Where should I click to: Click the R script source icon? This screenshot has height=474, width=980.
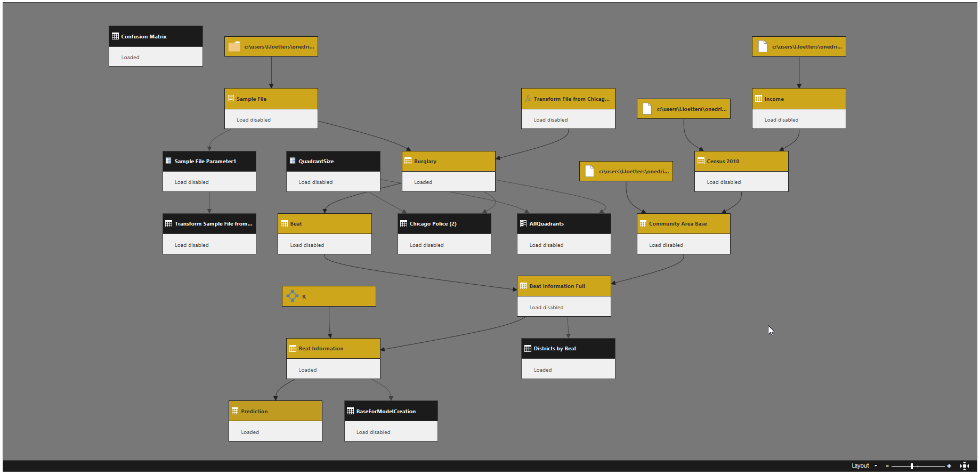point(293,296)
